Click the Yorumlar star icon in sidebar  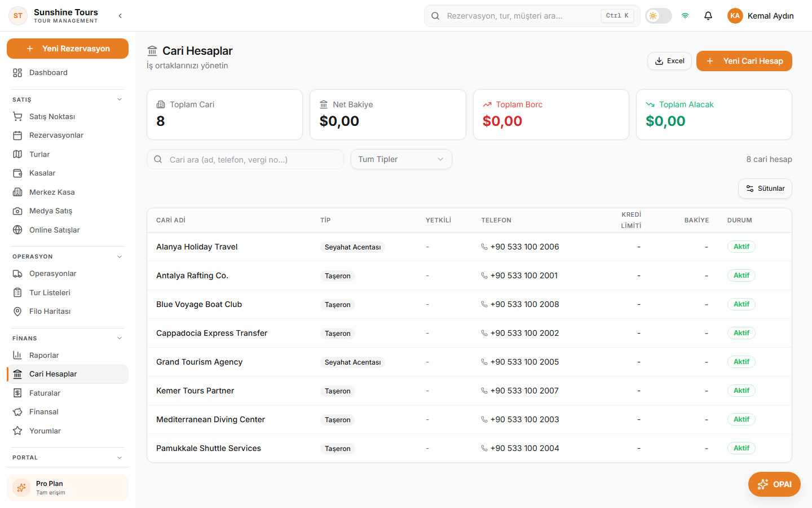tap(17, 431)
